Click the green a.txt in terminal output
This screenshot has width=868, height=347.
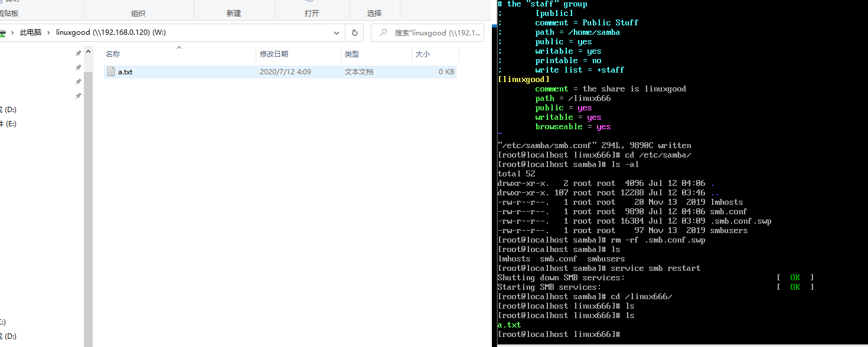(x=510, y=325)
